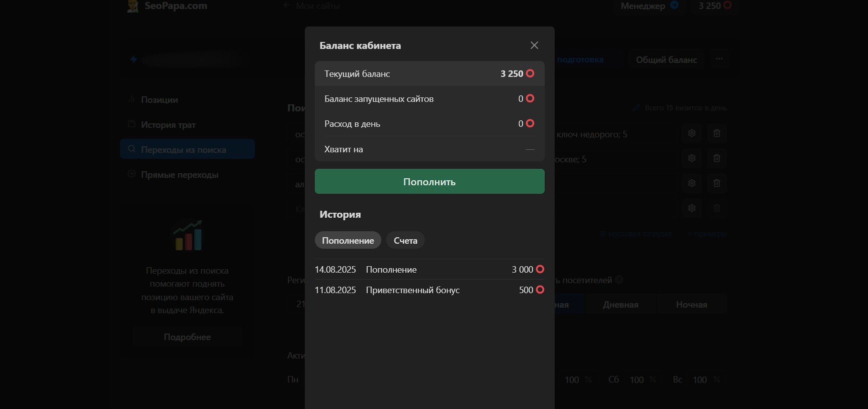Screen dimensions: 868x409
Task: Click the red coin icon in header balance
Action: tap(728, 5)
